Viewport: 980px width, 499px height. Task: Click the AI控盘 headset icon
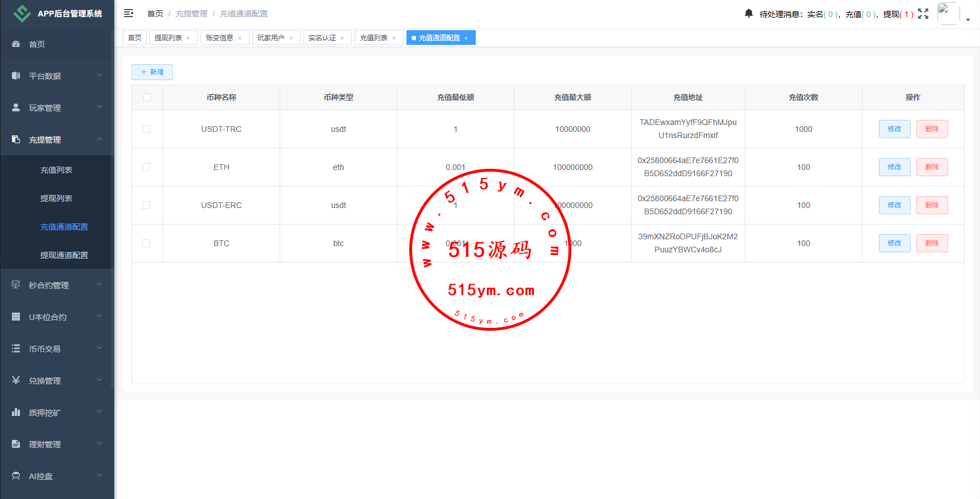pos(16,476)
